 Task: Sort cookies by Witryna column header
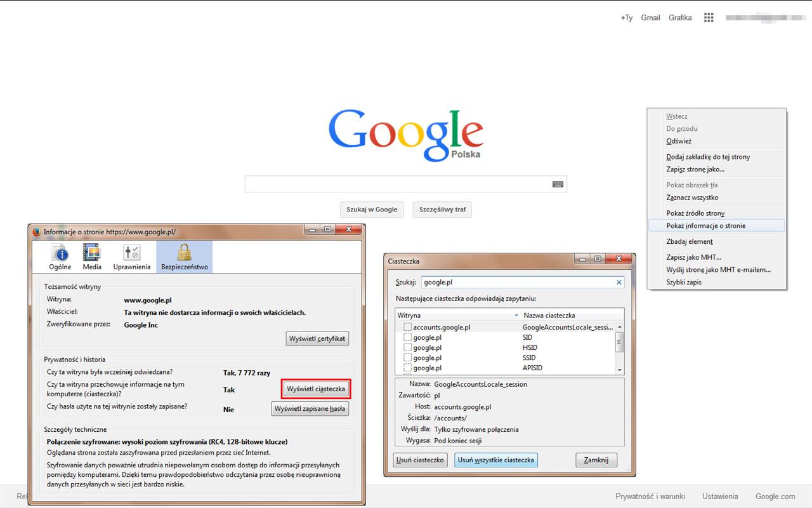pyautogui.click(x=457, y=316)
